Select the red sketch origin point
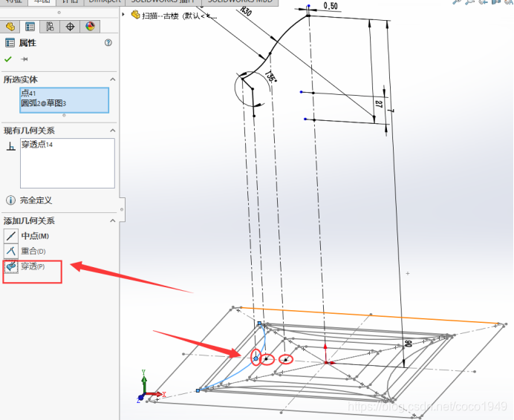The height and width of the screenshot is (420, 514). click(326, 362)
